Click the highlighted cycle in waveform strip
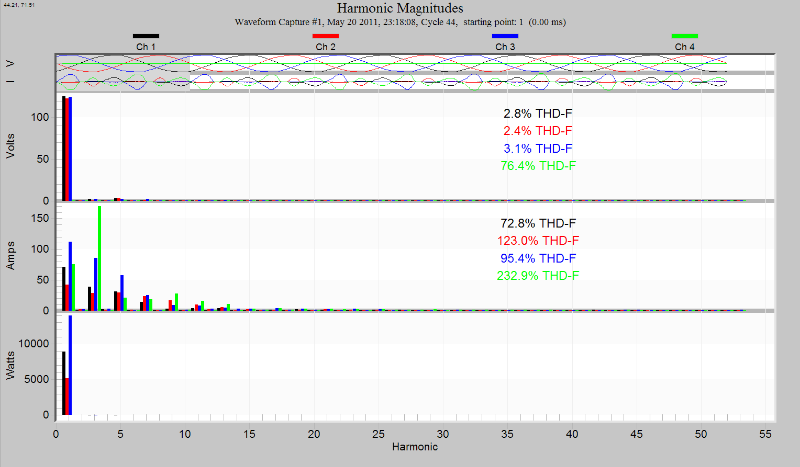The height and width of the screenshot is (467, 800). pyautogui.click(x=122, y=72)
